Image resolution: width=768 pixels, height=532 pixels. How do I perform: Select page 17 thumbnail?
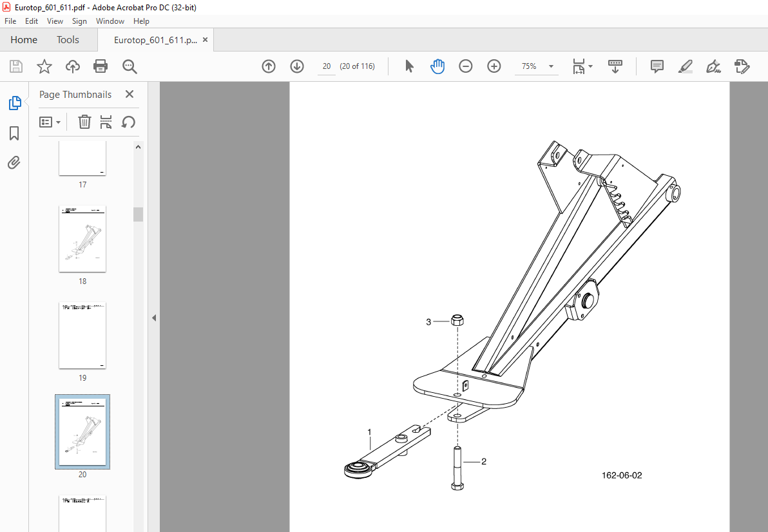click(x=82, y=158)
